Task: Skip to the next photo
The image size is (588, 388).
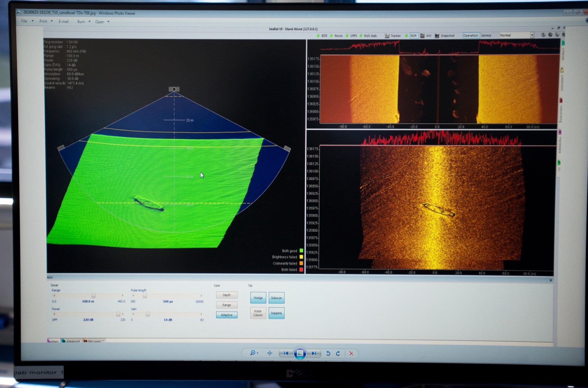Action: 314,353
